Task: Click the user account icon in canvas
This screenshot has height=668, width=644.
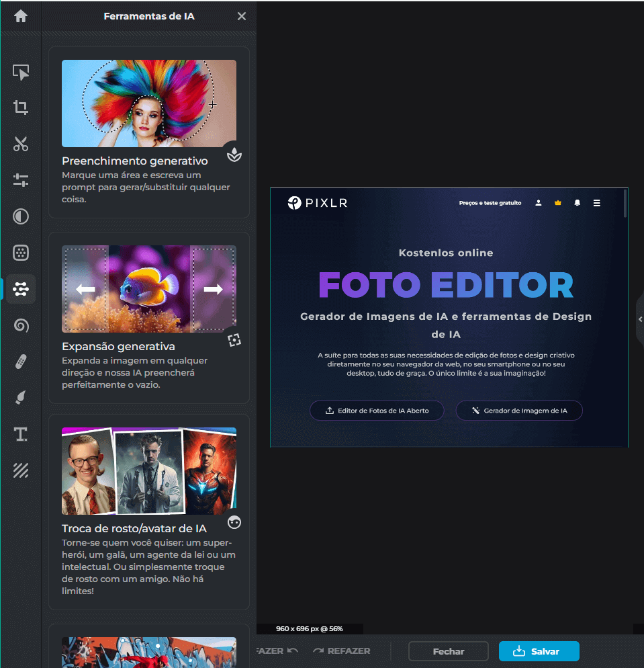Action: click(539, 203)
